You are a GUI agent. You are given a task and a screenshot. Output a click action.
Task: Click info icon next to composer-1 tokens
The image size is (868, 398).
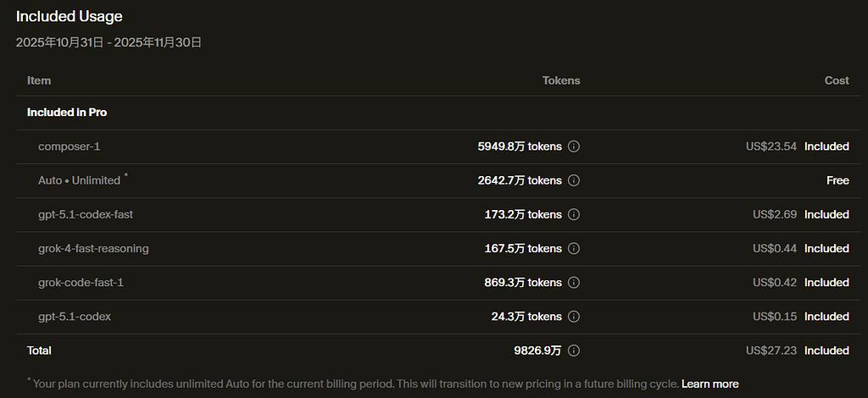click(x=574, y=146)
